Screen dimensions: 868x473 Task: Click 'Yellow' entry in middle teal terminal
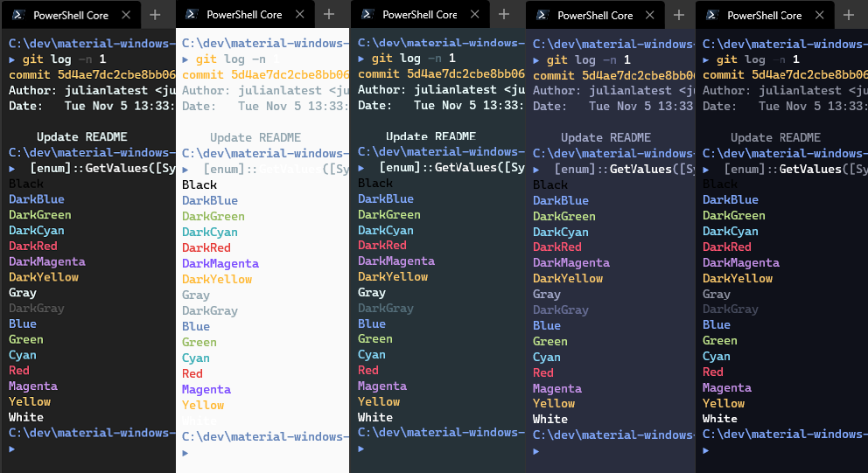[379, 401]
